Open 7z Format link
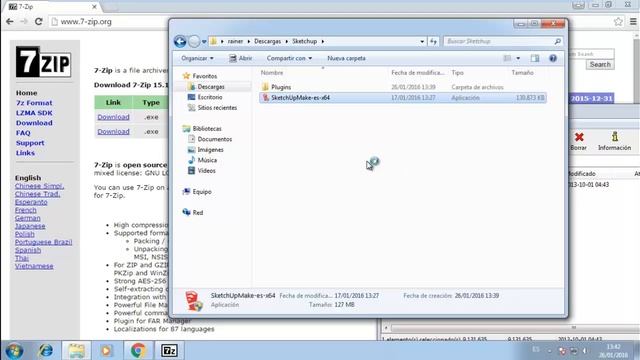This screenshot has height=360, width=640. click(34, 103)
